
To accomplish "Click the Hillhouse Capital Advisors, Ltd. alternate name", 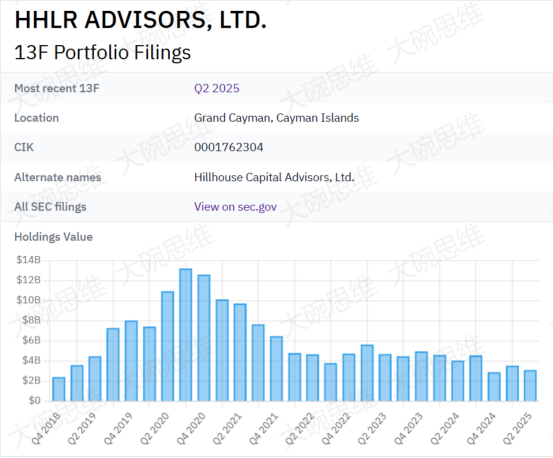I will 274,177.
